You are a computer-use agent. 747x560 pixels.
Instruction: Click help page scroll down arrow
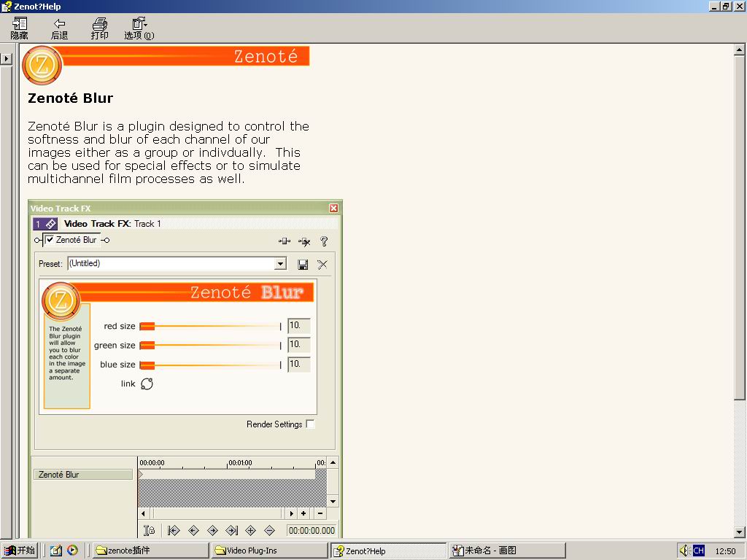pos(740,532)
